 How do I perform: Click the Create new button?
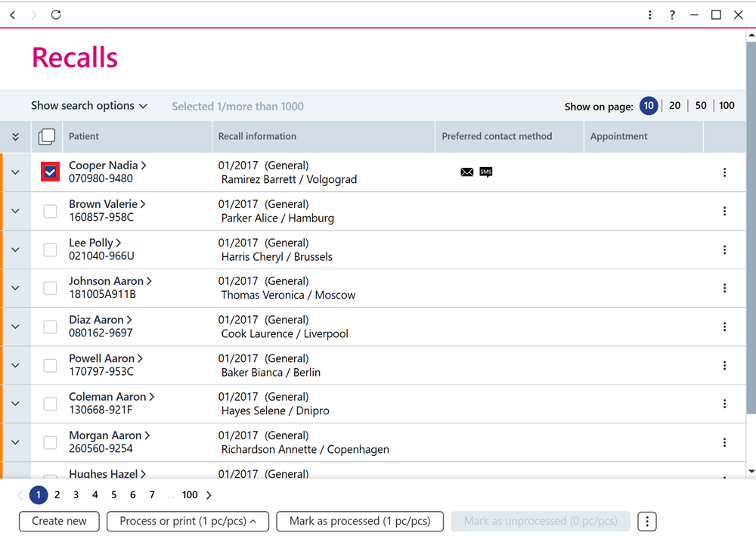point(59,521)
